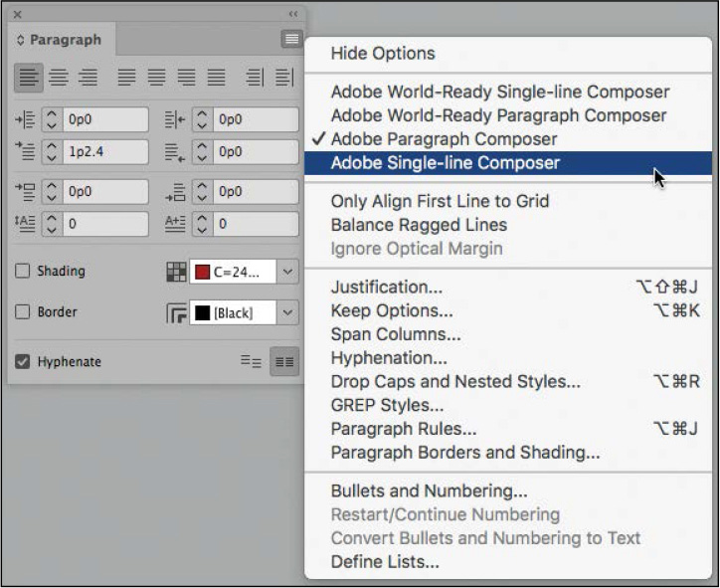Click the Drop Cap Characters icon

point(175,224)
